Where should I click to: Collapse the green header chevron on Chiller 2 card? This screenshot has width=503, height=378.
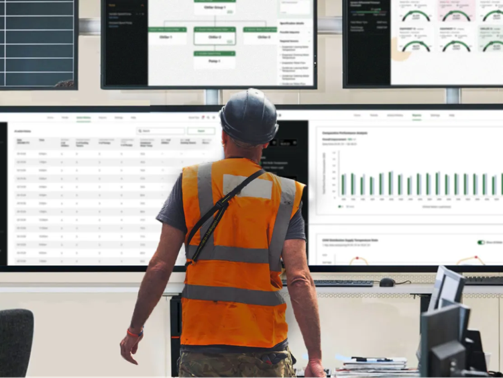[x=232, y=30]
